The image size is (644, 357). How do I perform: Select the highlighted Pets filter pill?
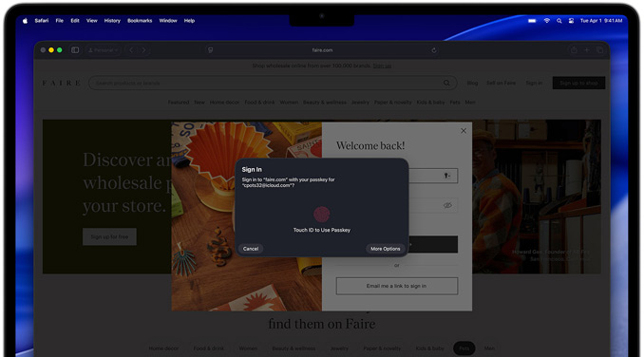coord(464,348)
